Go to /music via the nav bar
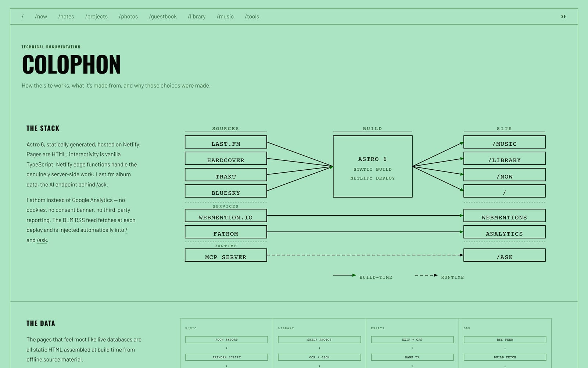Image resolution: width=588 pixels, height=368 pixels. pyautogui.click(x=225, y=17)
